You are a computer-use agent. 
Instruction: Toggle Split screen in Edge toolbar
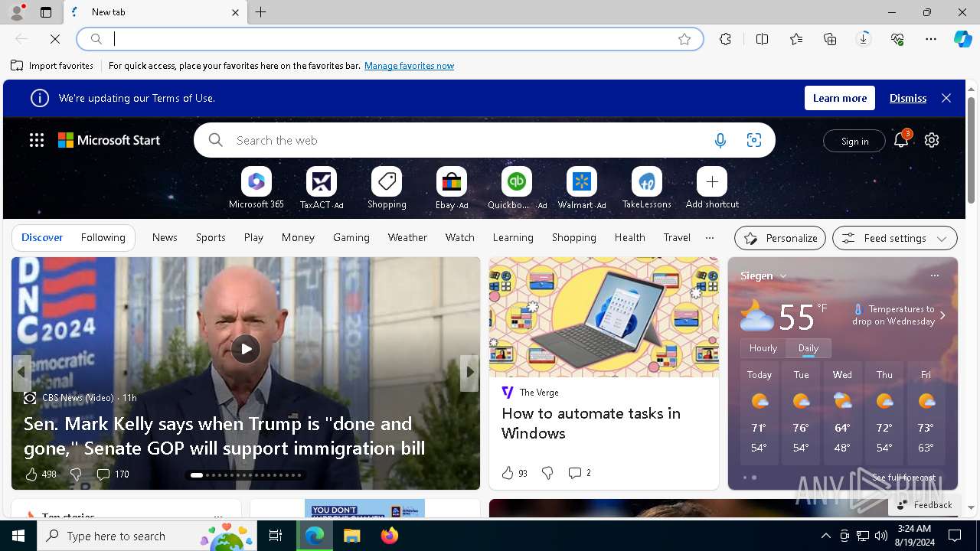(x=762, y=39)
